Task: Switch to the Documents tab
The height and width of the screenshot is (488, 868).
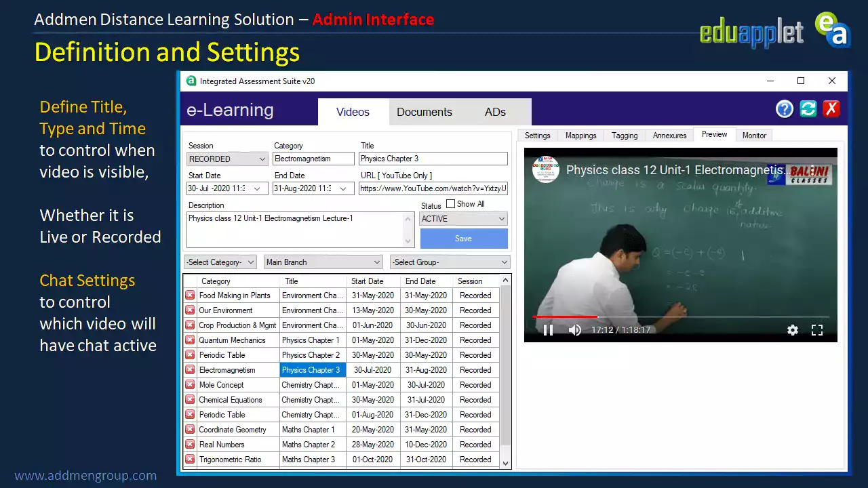Action: tap(424, 113)
